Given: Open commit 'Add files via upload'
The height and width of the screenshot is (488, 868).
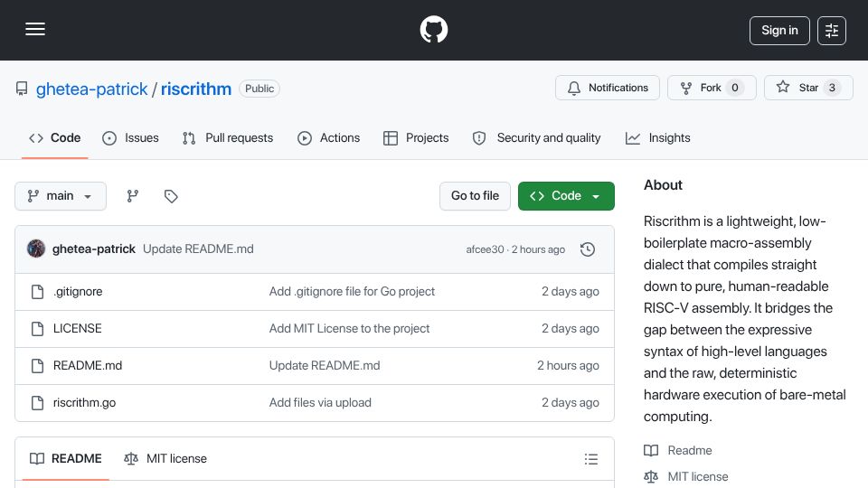Looking at the screenshot, I should [320, 403].
